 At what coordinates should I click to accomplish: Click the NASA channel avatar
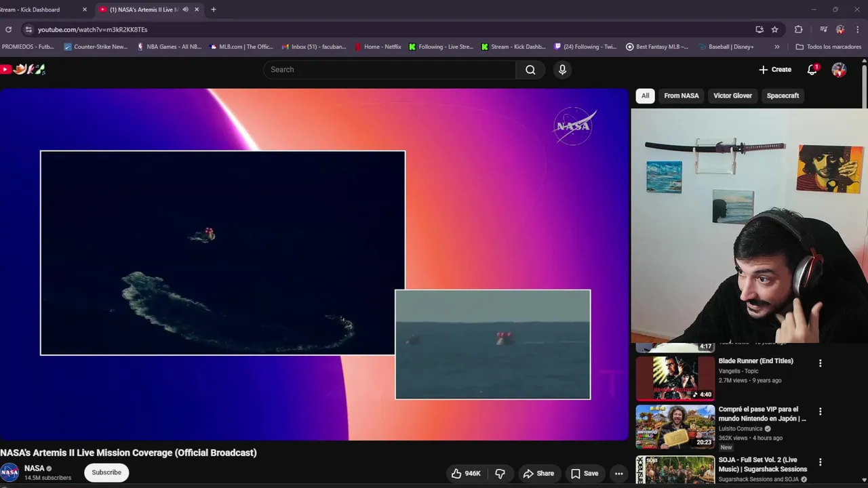tap(9, 472)
